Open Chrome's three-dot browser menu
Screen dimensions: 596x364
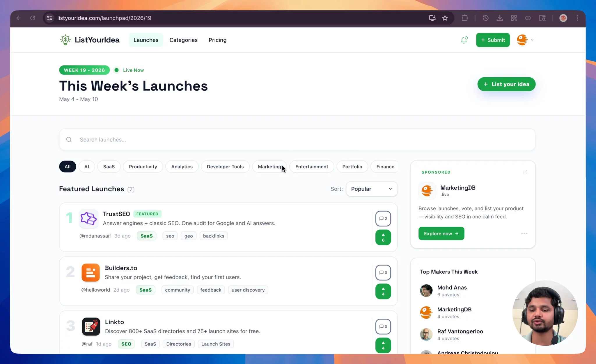coord(577,18)
